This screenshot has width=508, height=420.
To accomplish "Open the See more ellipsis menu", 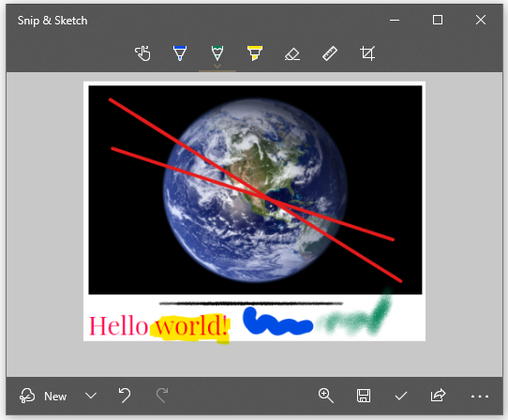I will 480,396.
